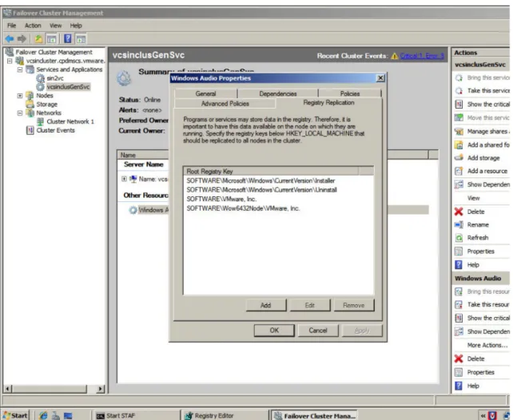Click the Up one level toolbar icon
Viewport: 513px width, 420px height.
coord(38,39)
